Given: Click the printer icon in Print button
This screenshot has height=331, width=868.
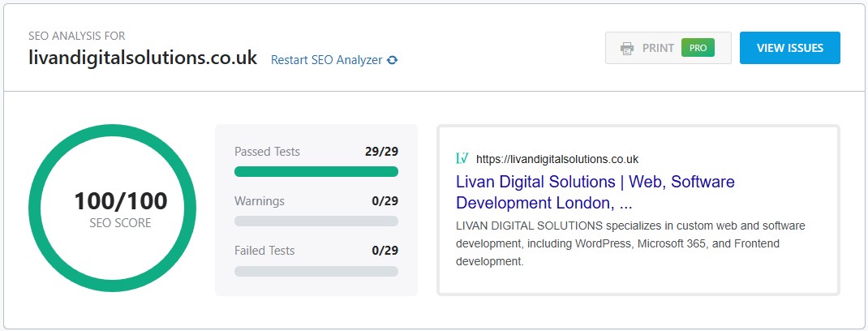Looking at the screenshot, I should [x=627, y=49].
